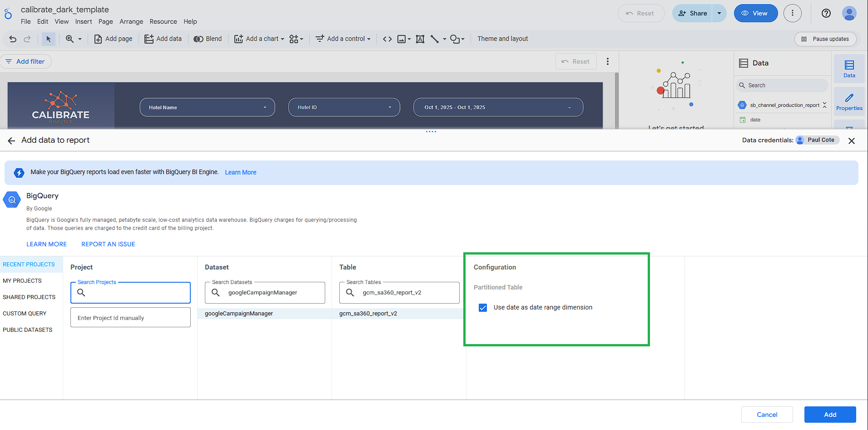Click the Blend button
This screenshot has height=430, width=868.
(208, 39)
